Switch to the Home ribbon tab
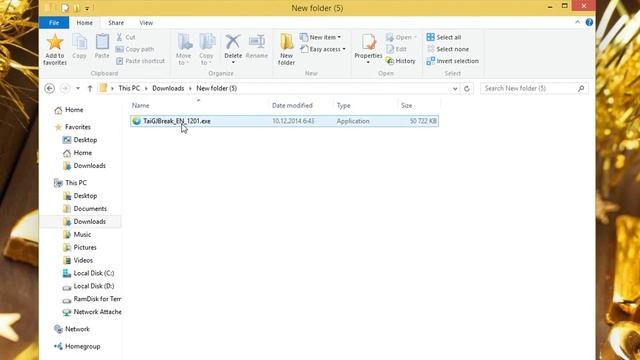640x360 pixels. (84, 23)
